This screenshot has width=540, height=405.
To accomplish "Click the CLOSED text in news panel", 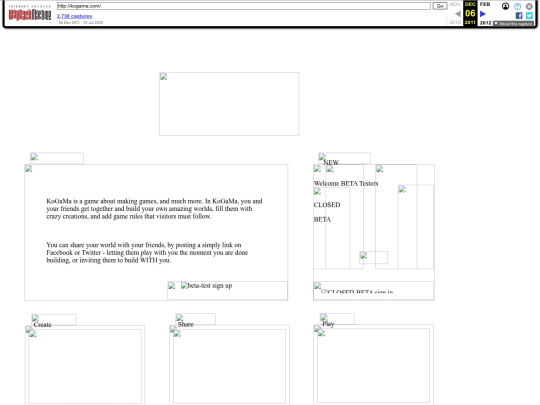I will [x=327, y=205].
